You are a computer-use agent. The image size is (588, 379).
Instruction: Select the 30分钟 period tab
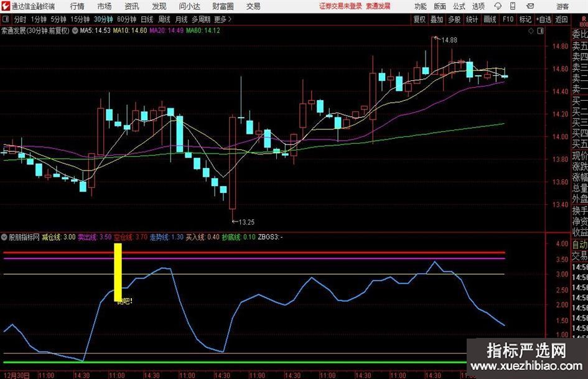(x=103, y=19)
